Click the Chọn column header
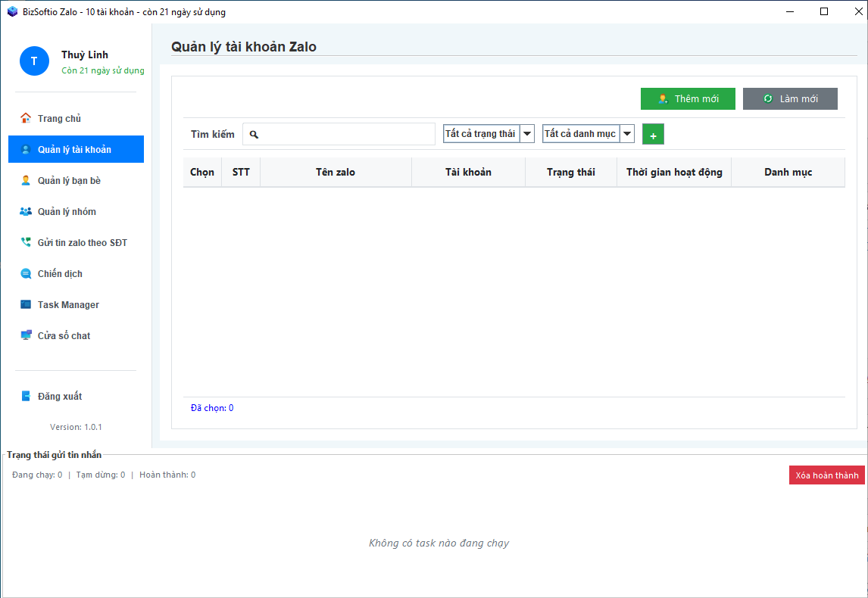 [202, 172]
